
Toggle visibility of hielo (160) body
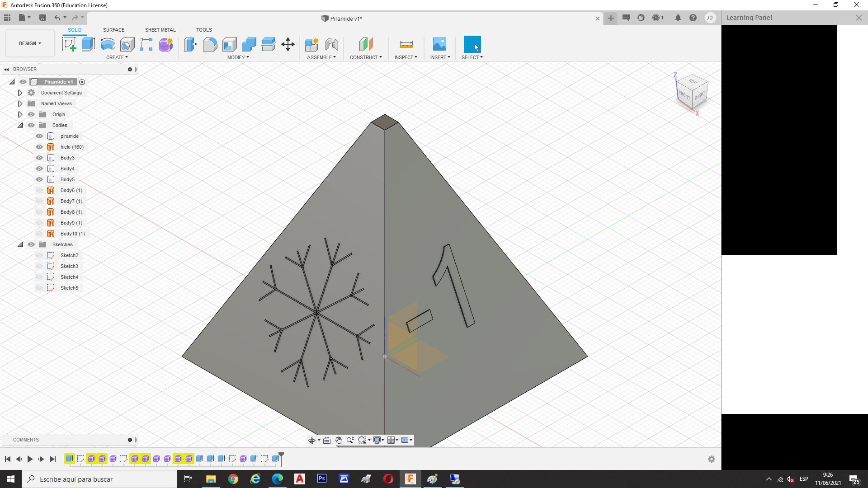39,147
